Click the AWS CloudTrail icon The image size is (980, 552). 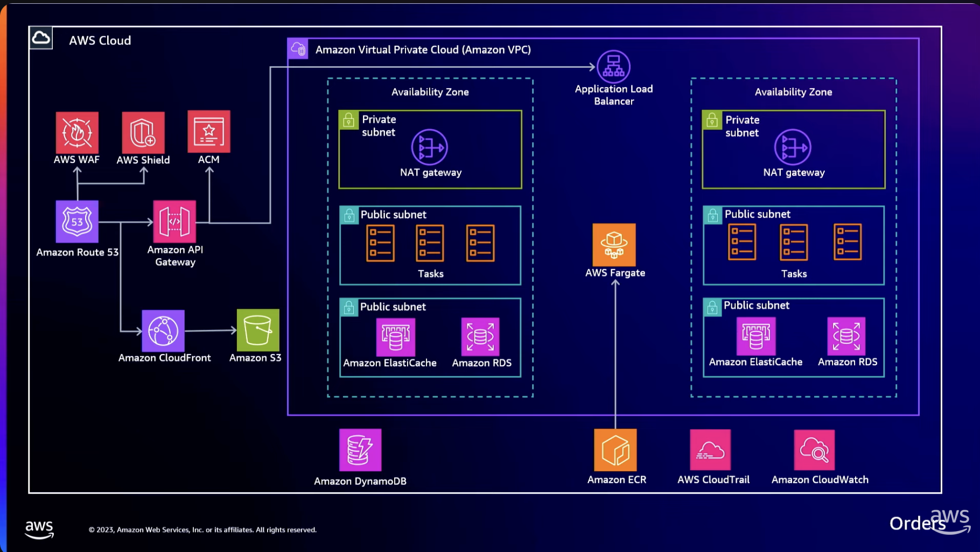(710, 450)
